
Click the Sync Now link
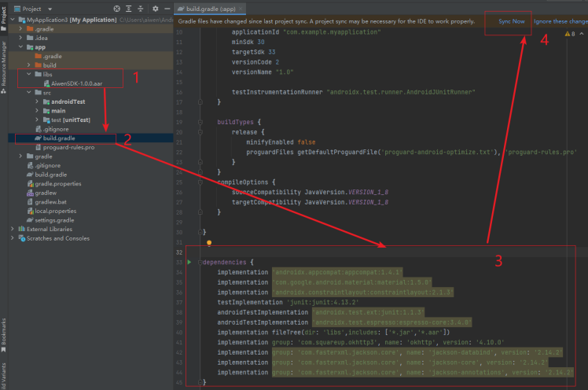tap(512, 21)
